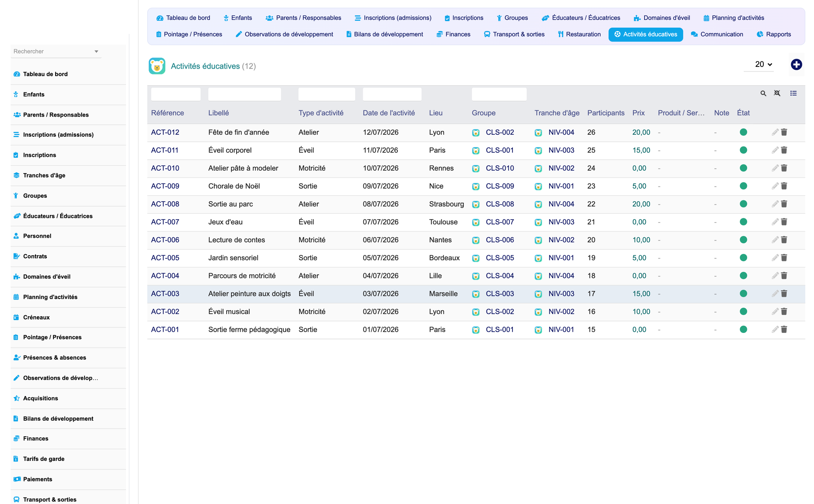Image resolution: width=814 pixels, height=504 pixels.
Task: Toggle the green status dot of ACT-002
Action: (743, 312)
